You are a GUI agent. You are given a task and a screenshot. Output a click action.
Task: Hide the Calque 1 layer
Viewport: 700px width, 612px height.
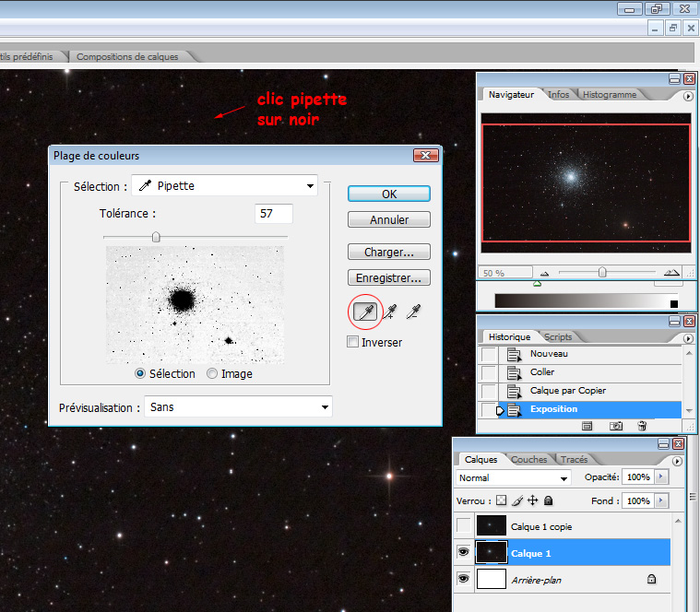(464, 552)
